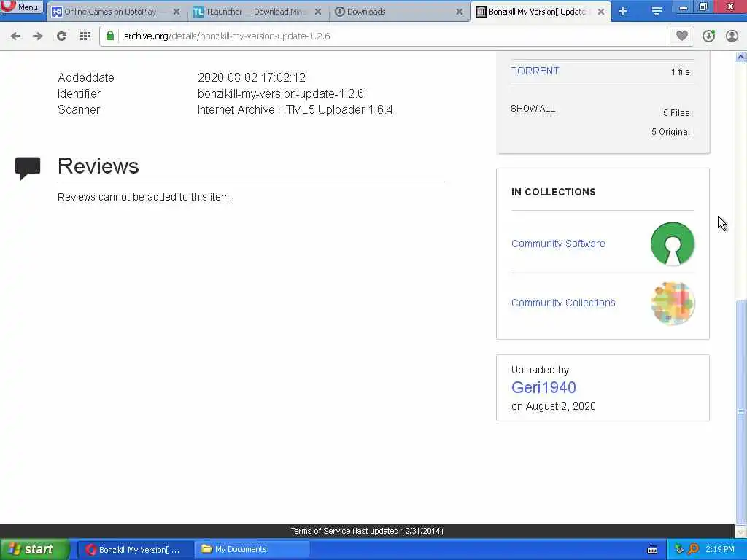Close the Online Games on UptoPlay tab

click(x=177, y=12)
